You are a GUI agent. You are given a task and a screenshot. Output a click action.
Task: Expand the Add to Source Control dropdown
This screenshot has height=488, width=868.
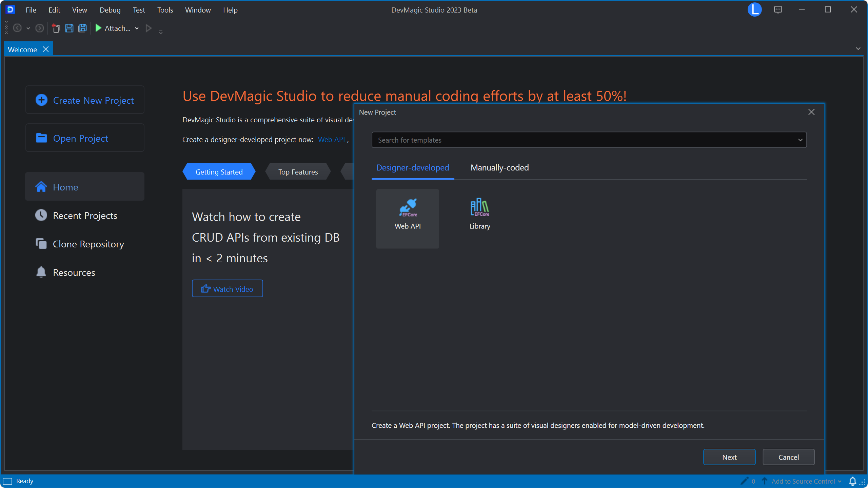click(840, 482)
